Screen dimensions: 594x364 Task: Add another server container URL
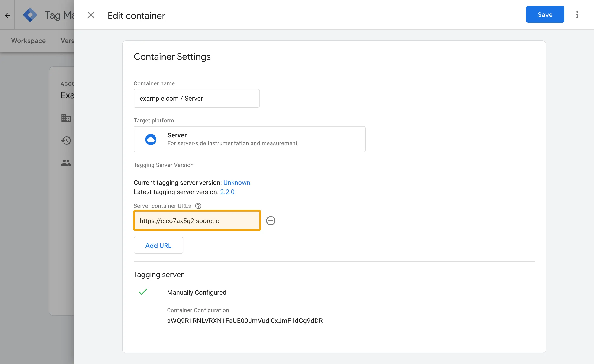[x=158, y=245]
